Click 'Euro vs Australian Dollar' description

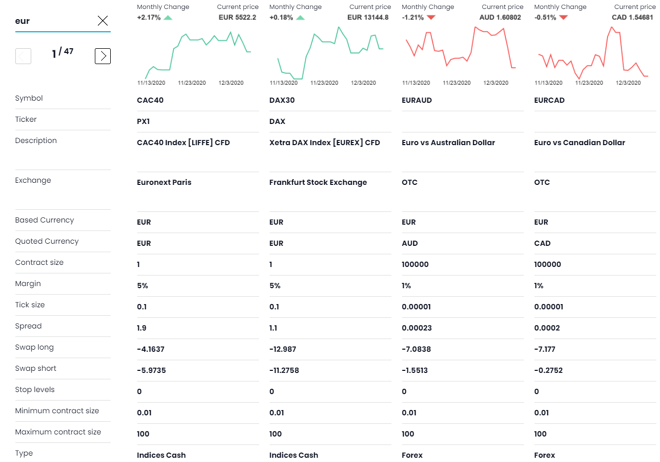448,143
